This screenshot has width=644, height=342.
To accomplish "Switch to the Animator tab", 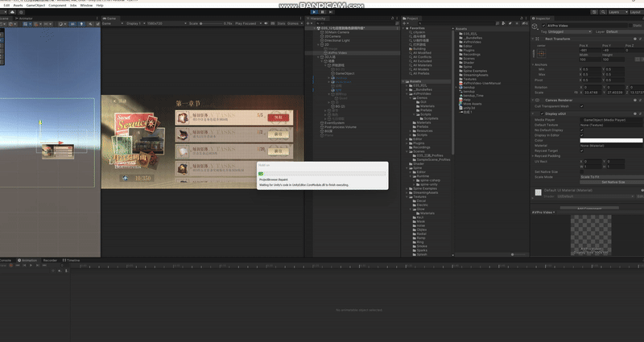I will pyautogui.click(x=23, y=19).
